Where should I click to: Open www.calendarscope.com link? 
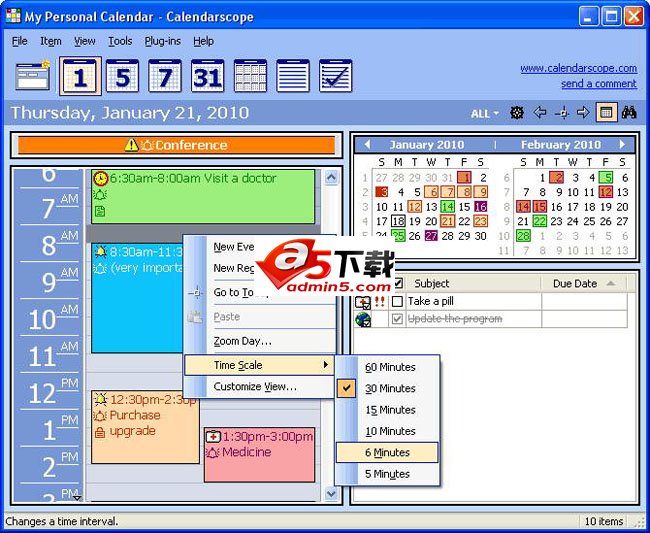point(578,68)
